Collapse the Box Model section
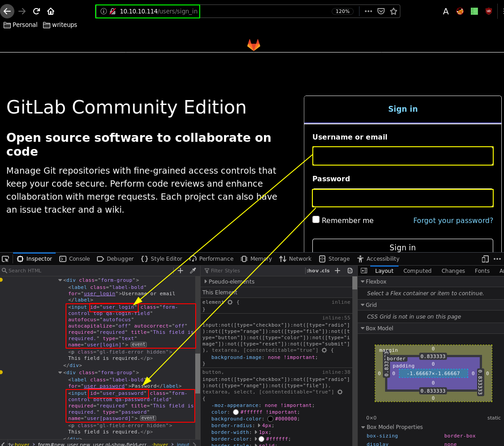The height and width of the screenshot is (446, 504). tap(363, 328)
